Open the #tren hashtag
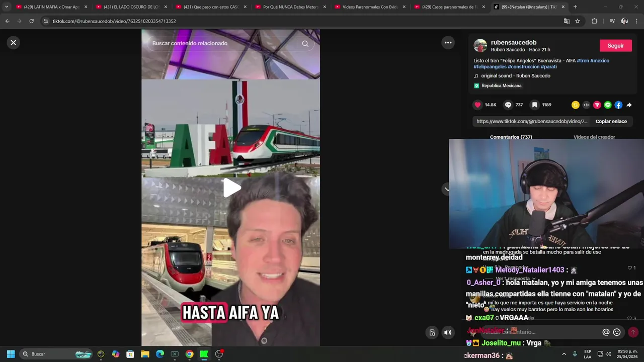The width and height of the screenshot is (644, 362). point(583,60)
